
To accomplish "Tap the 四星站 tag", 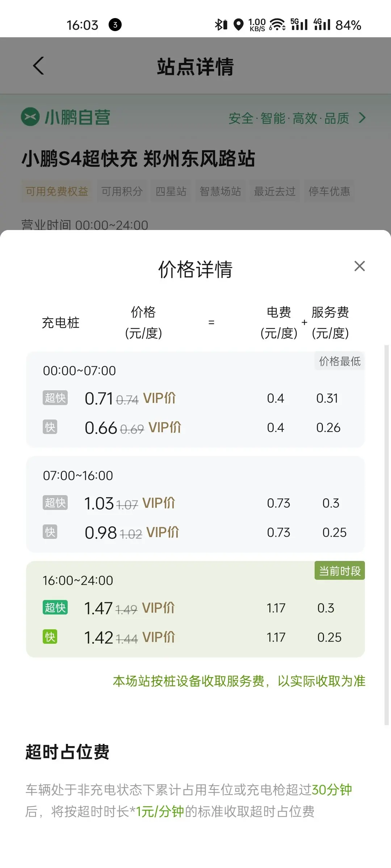I will (x=171, y=191).
